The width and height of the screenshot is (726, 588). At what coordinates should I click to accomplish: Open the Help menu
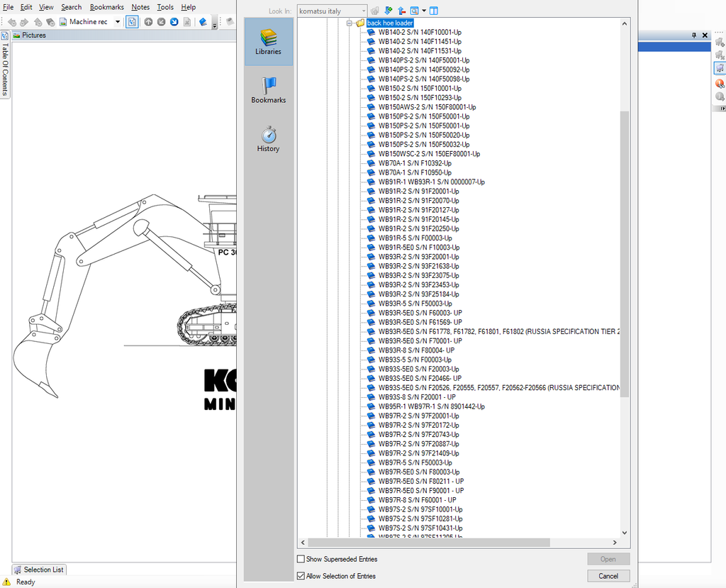click(x=189, y=7)
